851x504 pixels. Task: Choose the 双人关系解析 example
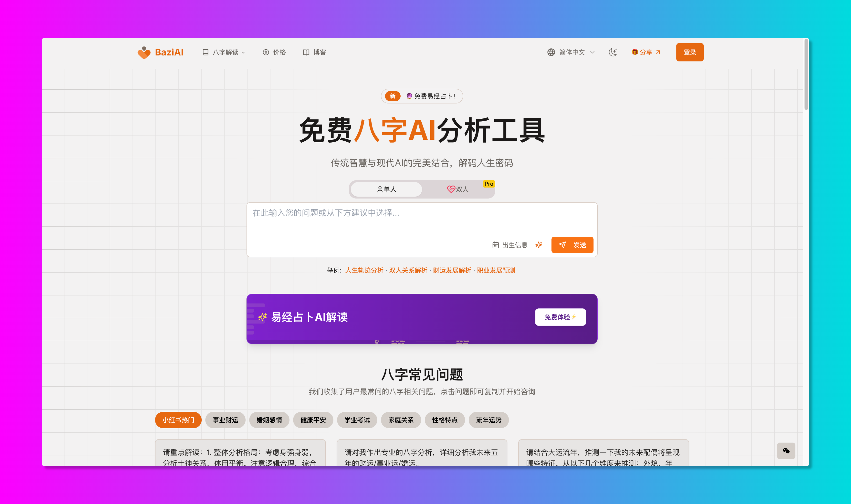coord(408,270)
